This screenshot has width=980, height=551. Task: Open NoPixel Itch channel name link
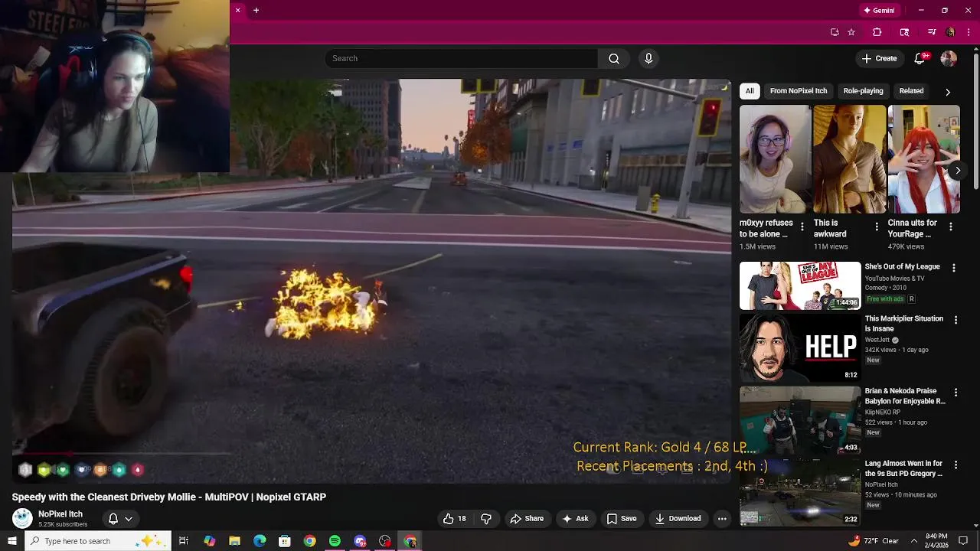pyautogui.click(x=60, y=514)
